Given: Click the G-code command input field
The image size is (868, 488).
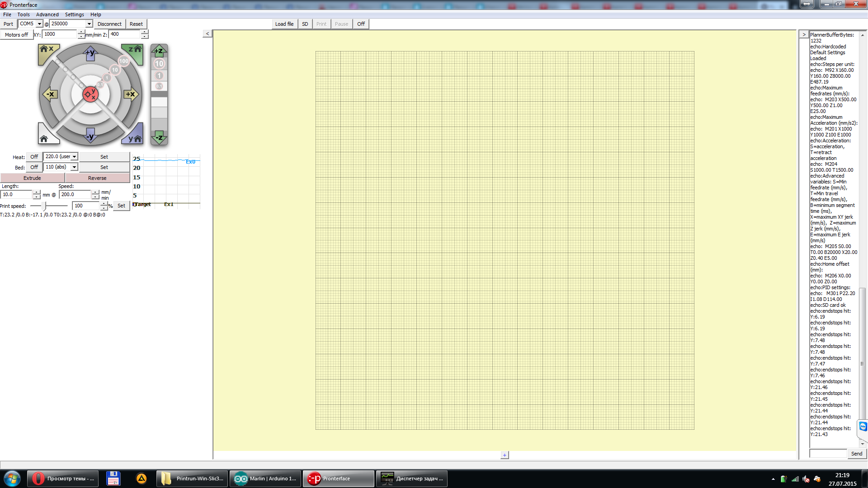Looking at the screenshot, I should [x=828, y=453].
